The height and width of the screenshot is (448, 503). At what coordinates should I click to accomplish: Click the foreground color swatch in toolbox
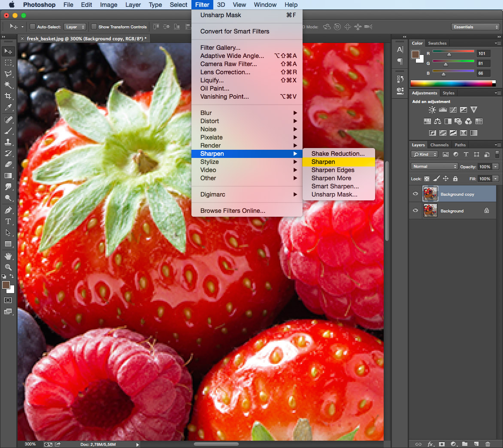6,285
